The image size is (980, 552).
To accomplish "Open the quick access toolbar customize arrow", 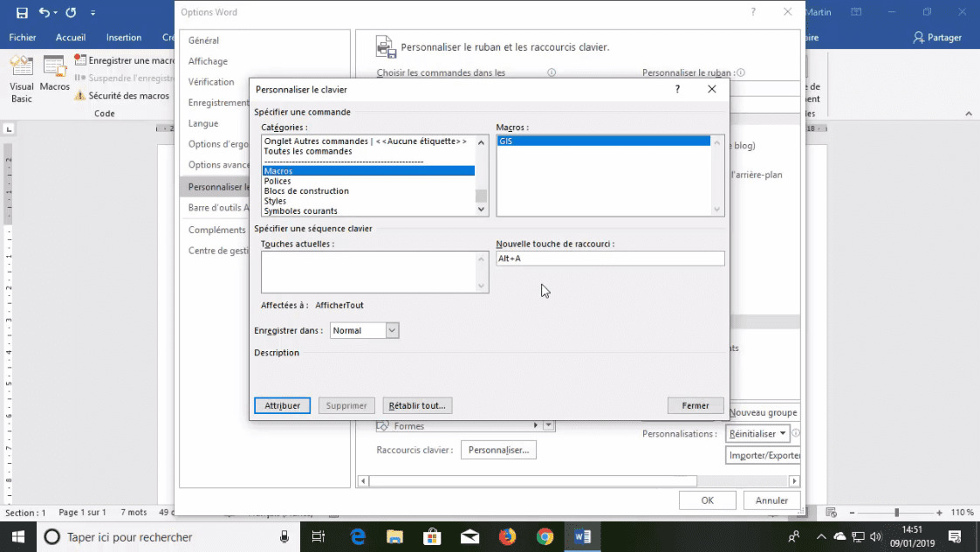I will point(93,12).
